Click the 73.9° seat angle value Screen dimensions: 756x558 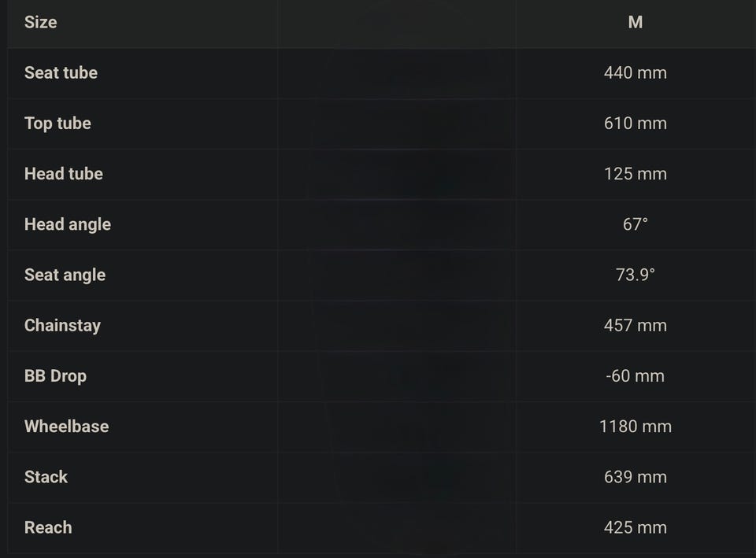pos(635,275)
